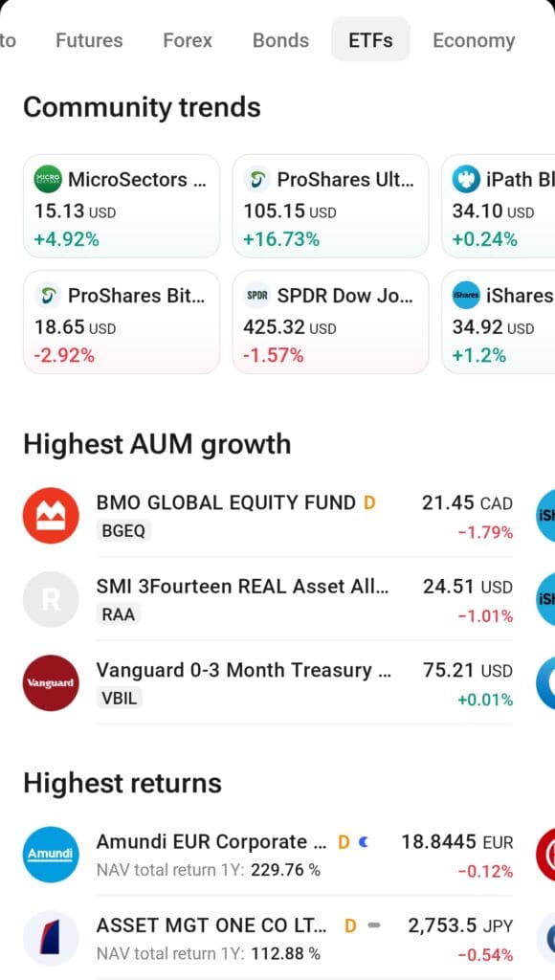
Task: Open the BGEQ ticker symbol
Action: point(123,530)
